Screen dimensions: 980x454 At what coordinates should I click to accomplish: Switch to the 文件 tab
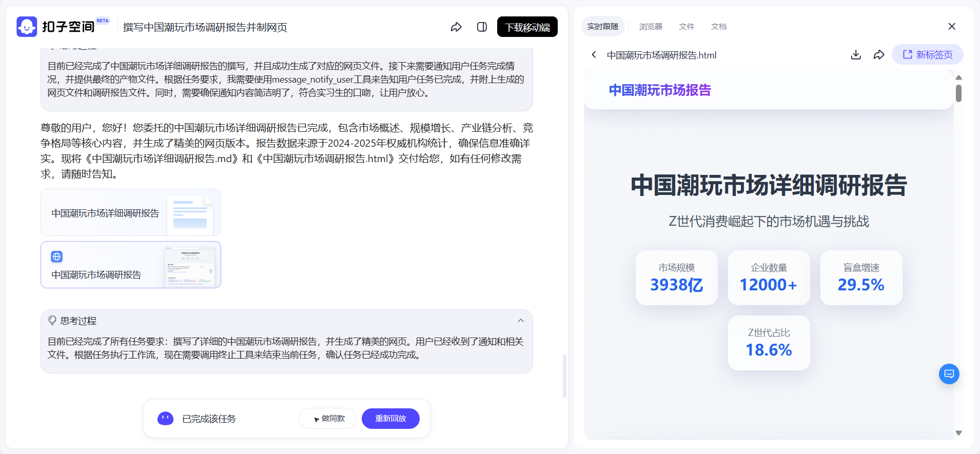687,26
